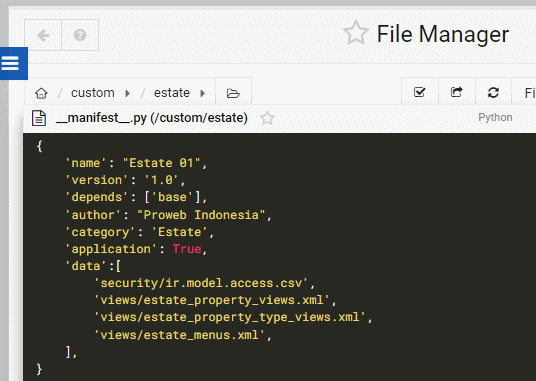Click the 'name': "Estate 01" code line
536x381 pixels.
[x=136, y=163]
